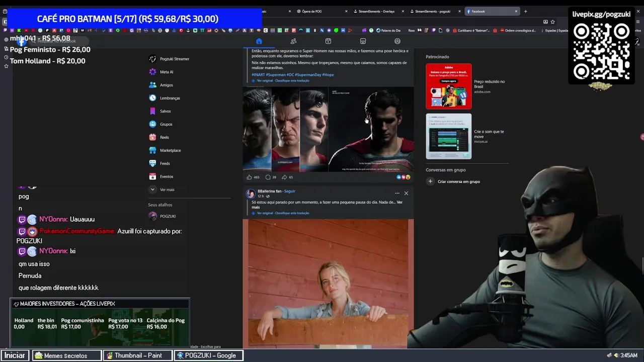Follow BBallerina fan via Seguir

click(290, 191)
